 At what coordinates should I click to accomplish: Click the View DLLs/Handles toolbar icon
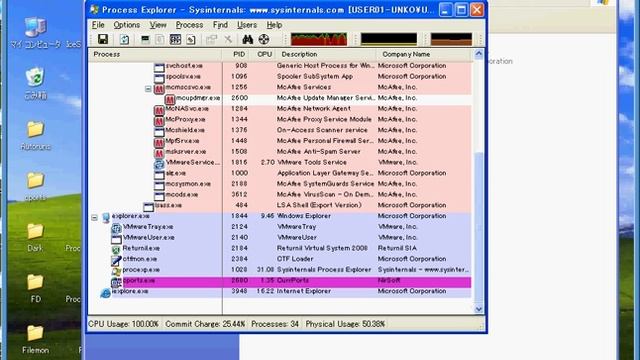(x=191, y=39)
